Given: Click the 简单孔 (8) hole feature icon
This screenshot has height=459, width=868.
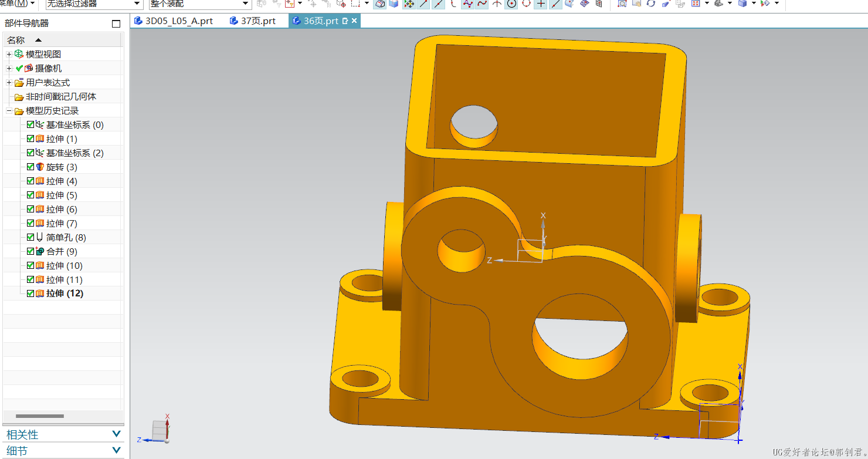Looking at the screenshot, I should 40,237.
